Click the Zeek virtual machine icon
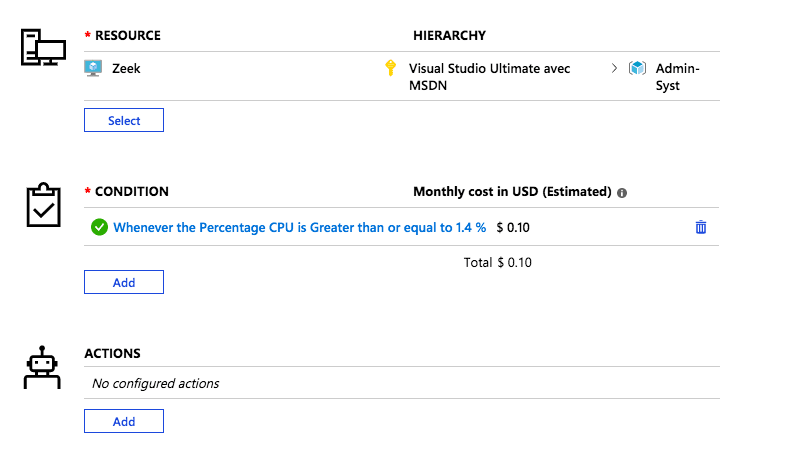This screenshot has height=458, width=788. tap(93, 69)
